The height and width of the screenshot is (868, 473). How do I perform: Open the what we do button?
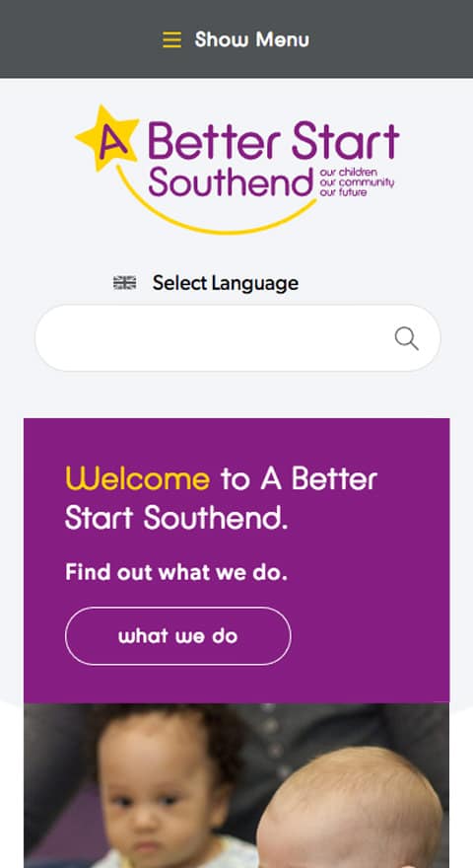point(178,636)
